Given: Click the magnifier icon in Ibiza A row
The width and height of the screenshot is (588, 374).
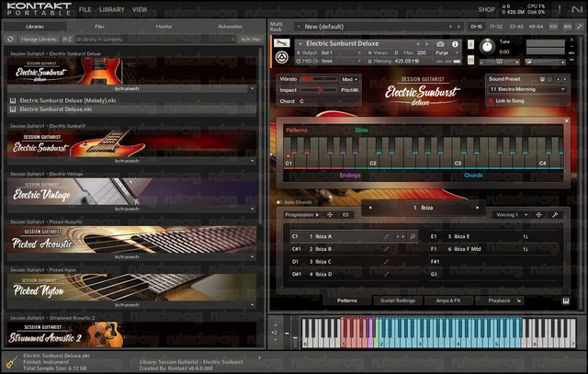Looking at the screenshot, I should point(413,236).
